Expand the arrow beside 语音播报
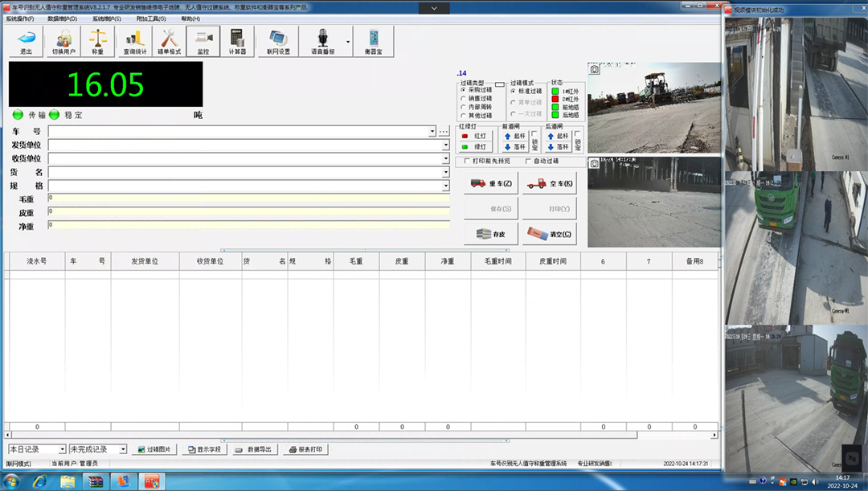 pyautogui.click(x=348, y=42)
